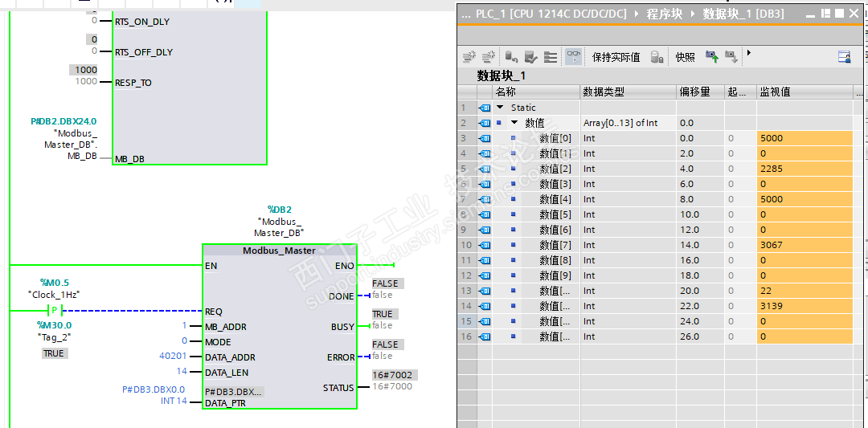This screenshot has height=428, width=868.
Task: Select the 数值[9] row name
Action: point(555,275)
